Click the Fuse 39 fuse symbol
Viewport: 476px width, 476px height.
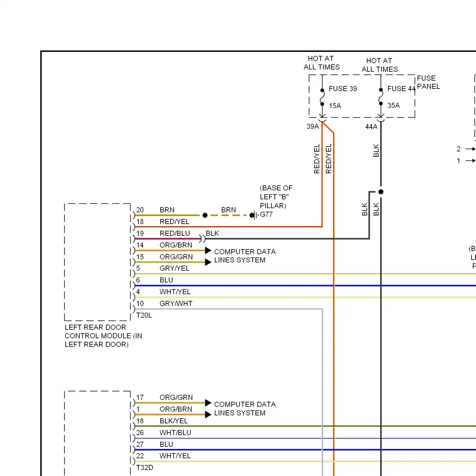322,97
